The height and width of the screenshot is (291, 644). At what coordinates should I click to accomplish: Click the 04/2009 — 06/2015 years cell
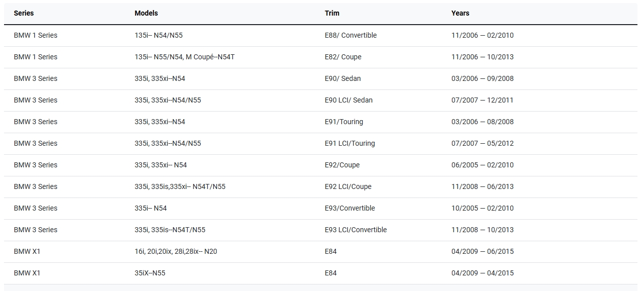(x=482, y=251)
